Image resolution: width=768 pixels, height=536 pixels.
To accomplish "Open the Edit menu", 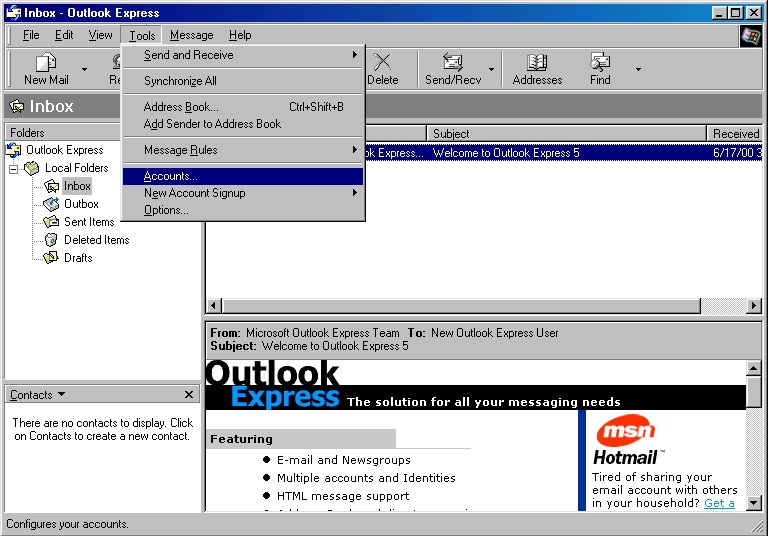I will pyautogui.click(x=64, y=35).
